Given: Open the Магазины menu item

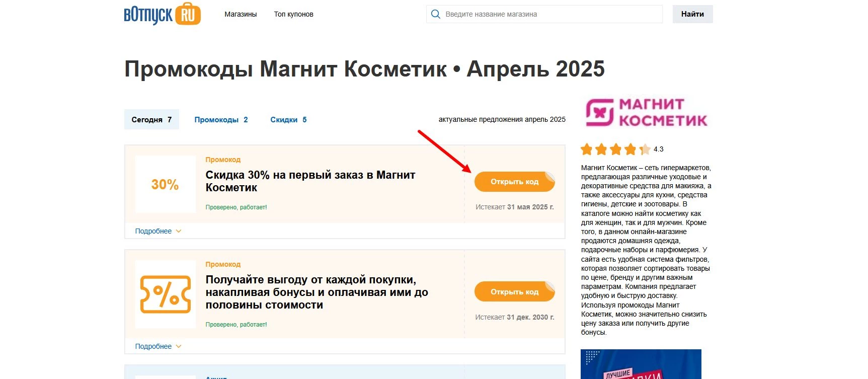Looking at the screenshot, I should point(241,14).
